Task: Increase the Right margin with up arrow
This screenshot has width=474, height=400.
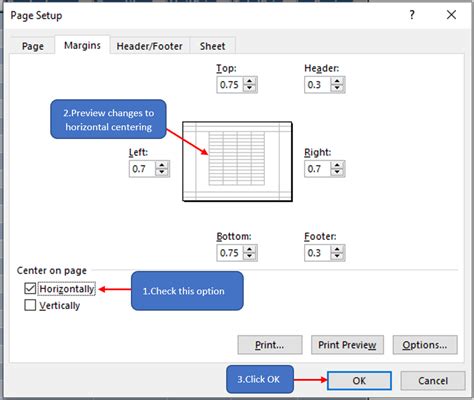Action: pyautogui.click(x=337, y=165)
